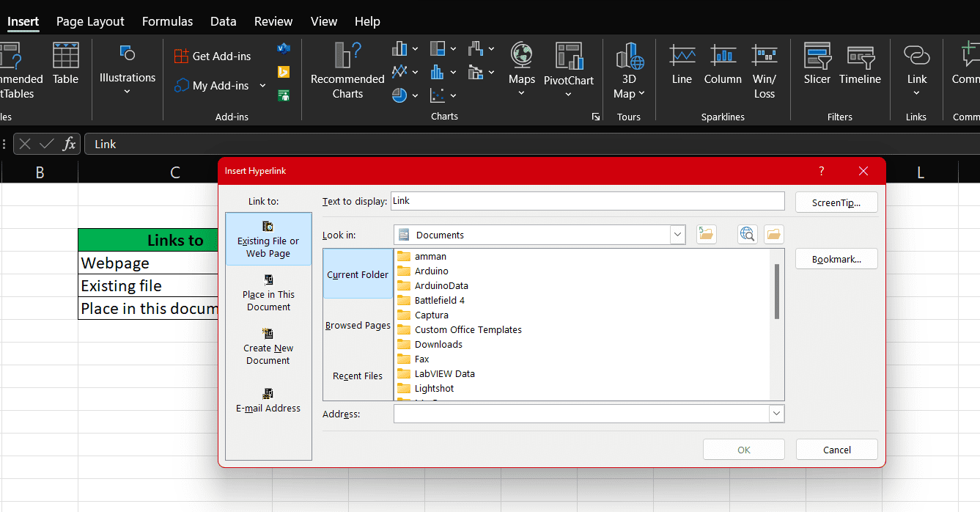Image resolution: width=980 pixels, height=512 pixels.
Task: Insert a Column sparkline
Action: [x=723, y=64]
